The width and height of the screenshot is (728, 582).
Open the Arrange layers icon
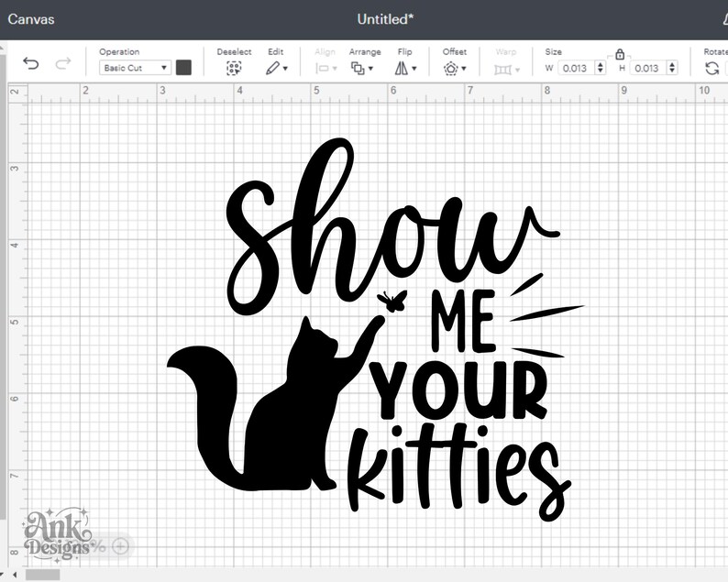pyautogui.click(x=358, y=68)
